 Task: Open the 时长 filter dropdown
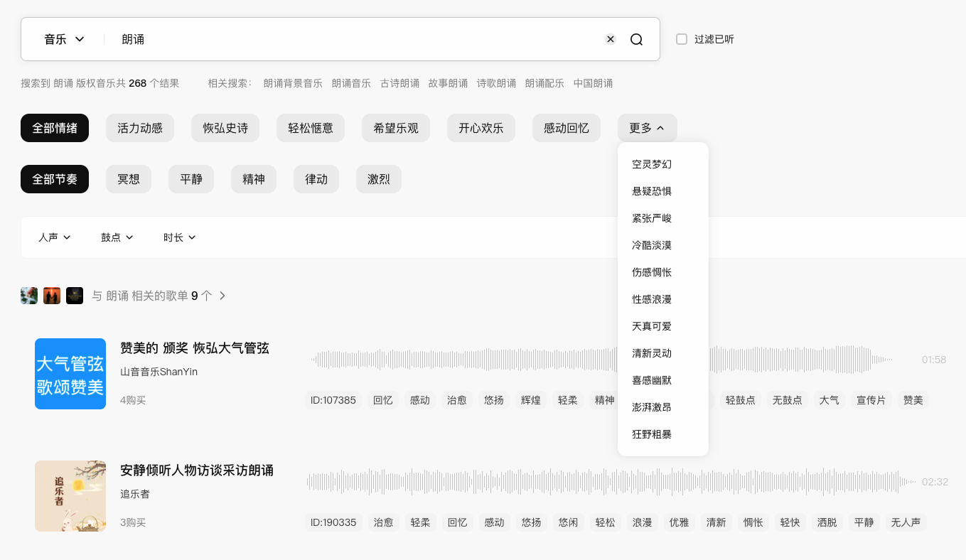click(x=180, y=237)
